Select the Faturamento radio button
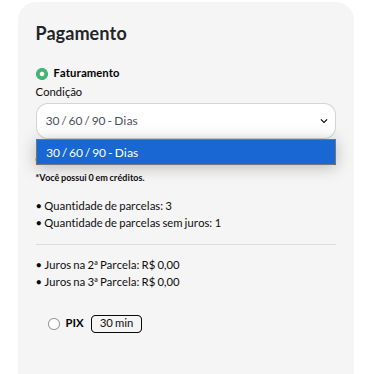 click(42, 74)
